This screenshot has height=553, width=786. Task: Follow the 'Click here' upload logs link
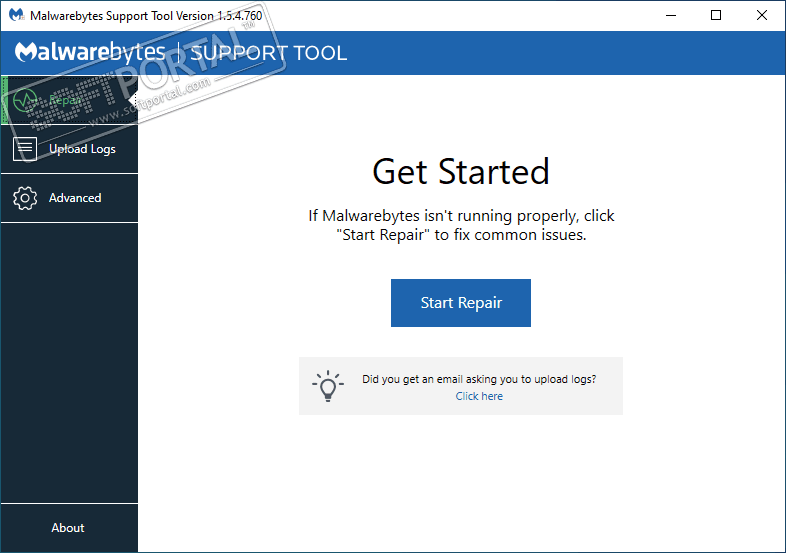(479, 396)
